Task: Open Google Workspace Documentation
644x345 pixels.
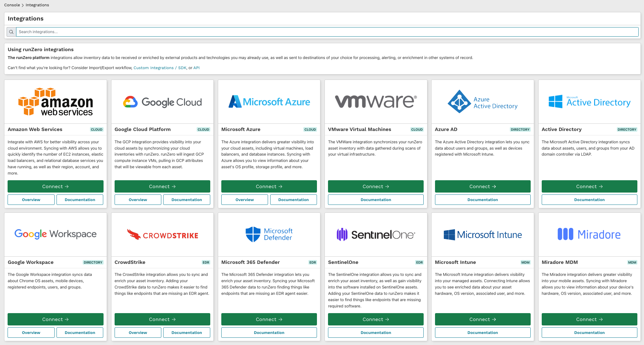Action: click(x=80, y=333)
